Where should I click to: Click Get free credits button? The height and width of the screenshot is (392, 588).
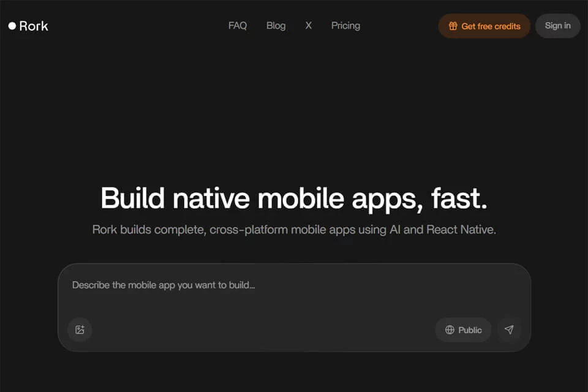click(x=484, y=26)
